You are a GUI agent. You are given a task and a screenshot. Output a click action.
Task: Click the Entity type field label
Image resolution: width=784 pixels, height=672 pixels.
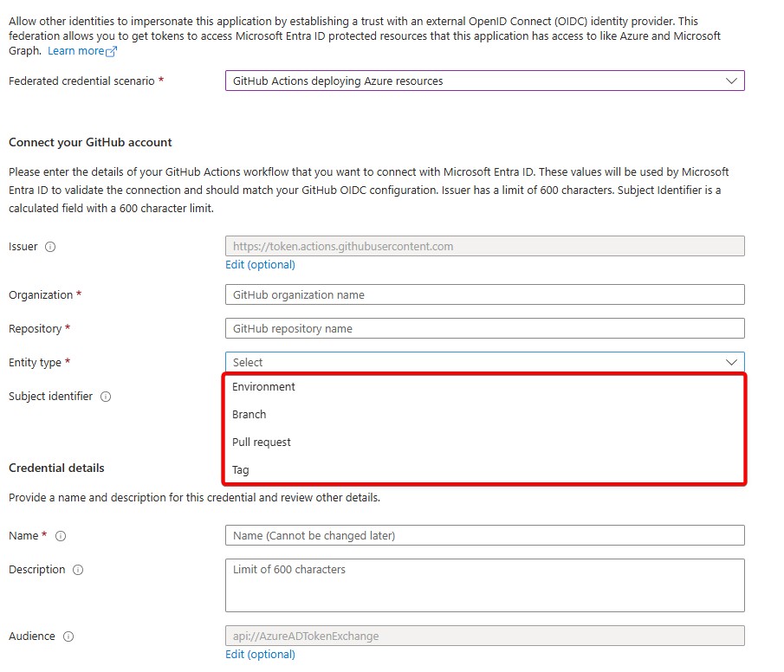point(35,363)
